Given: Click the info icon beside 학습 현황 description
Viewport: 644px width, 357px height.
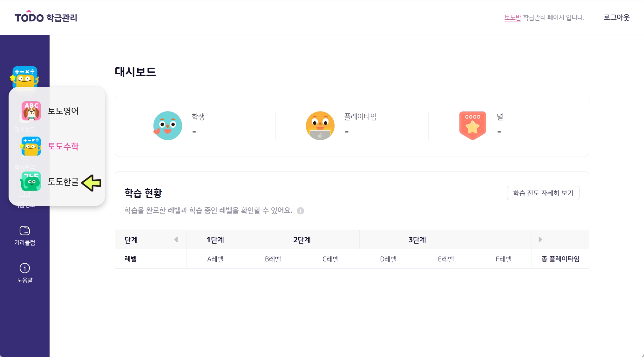Looking at the screenshot, I should (300, 211).
